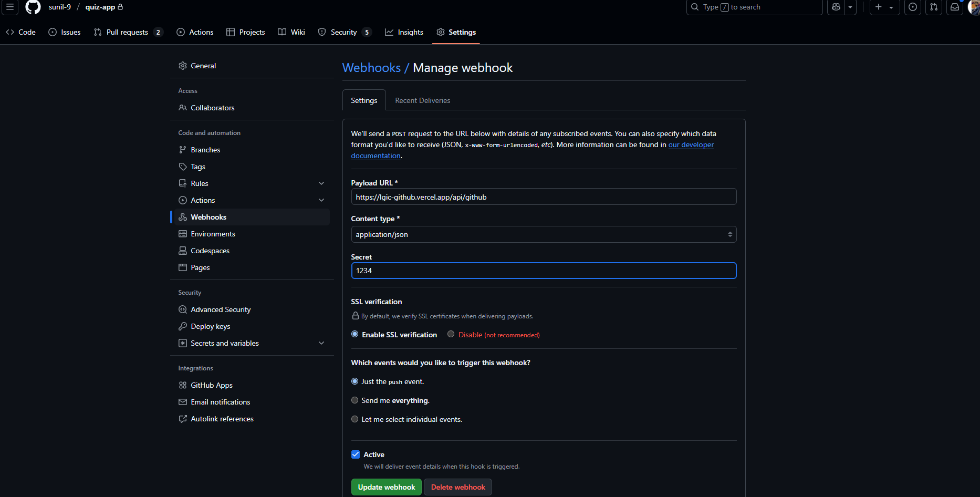
Task: Open notifications inbox
Action: pyautogui.click(x=955, y=7)
